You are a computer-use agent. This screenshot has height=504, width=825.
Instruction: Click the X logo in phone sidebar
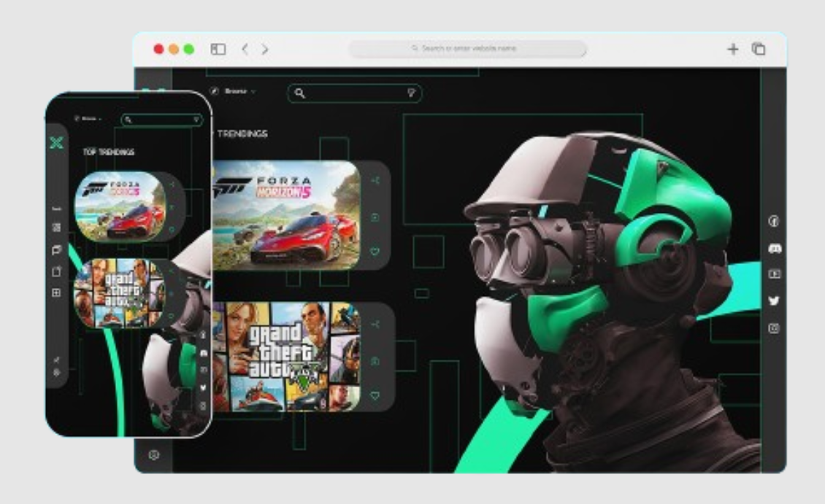coord(56,142)
